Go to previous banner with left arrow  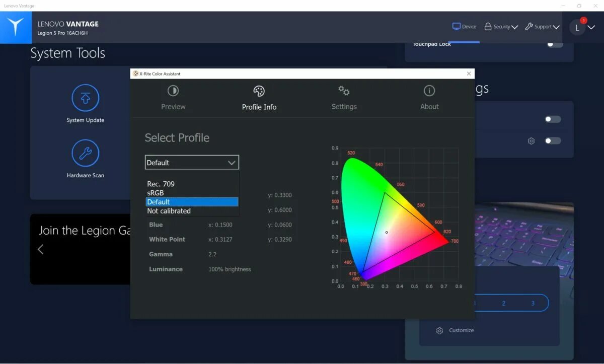click(x=41, y=249)
